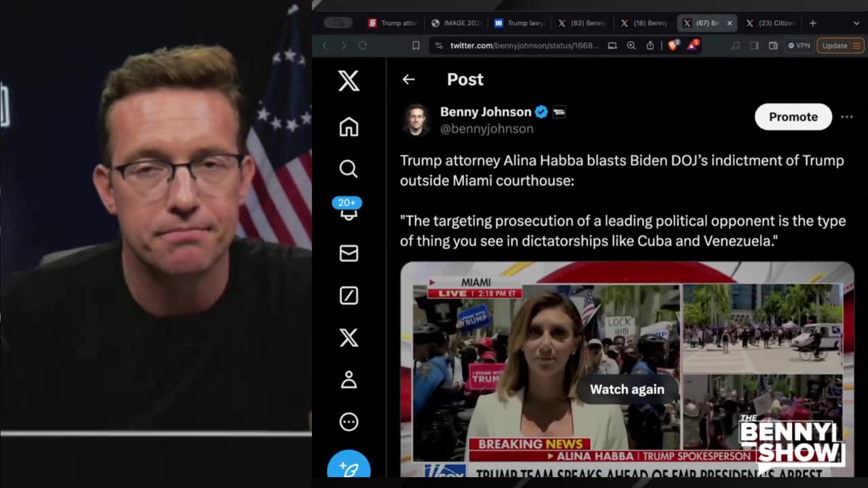Open the Brave Wallet icon in toolbar
Viewport: 868px width, 488px height.
pyautogui.click(x=773, y=45)
